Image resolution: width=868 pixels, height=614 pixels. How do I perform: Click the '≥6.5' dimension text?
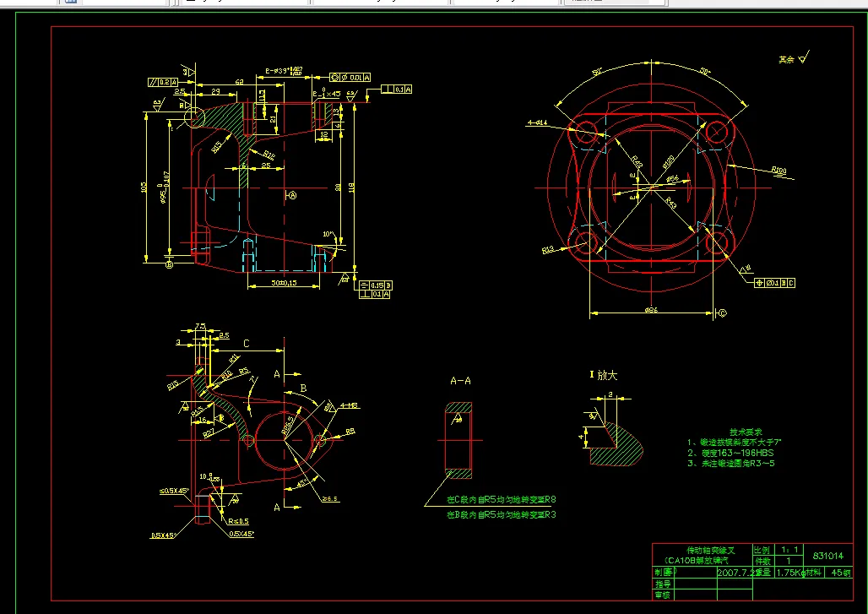(x=330, y=499)
